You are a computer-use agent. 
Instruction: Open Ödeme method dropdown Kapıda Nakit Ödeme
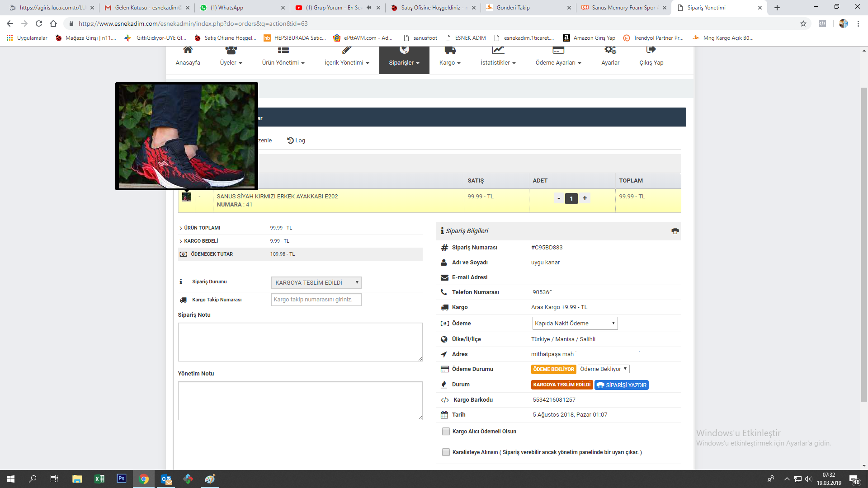click(x=575, y=324)
